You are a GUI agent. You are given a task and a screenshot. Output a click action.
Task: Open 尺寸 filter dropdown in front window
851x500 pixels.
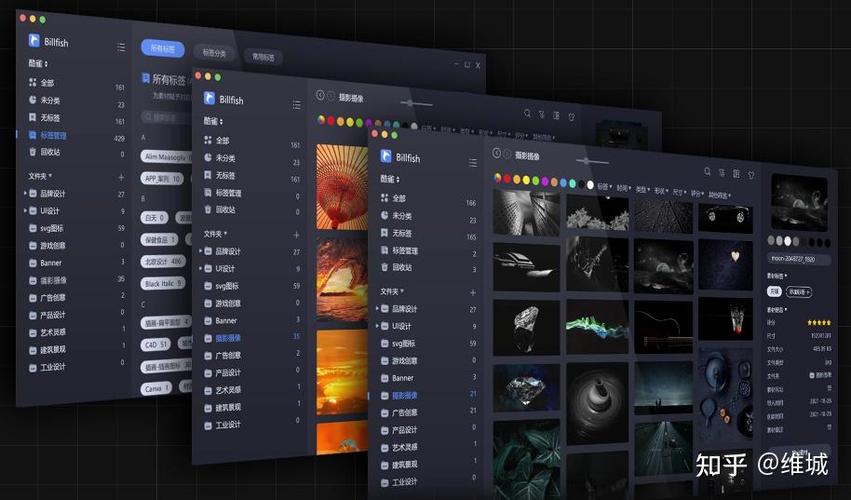point(679,192)
